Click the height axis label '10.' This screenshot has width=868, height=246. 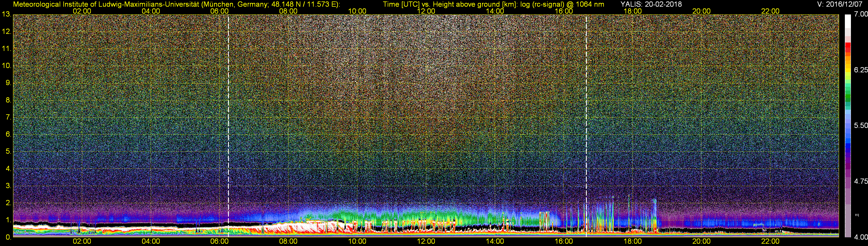tap(7, 66)
